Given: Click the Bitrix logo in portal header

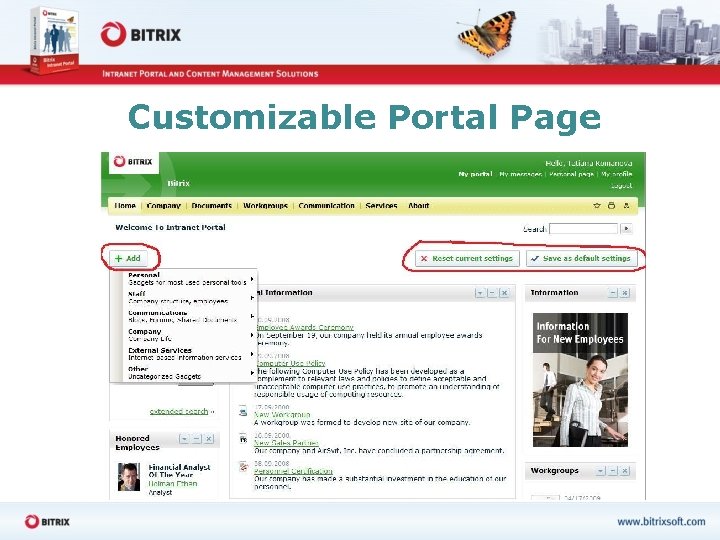Looking at the screenshot, I should [133, 162].
